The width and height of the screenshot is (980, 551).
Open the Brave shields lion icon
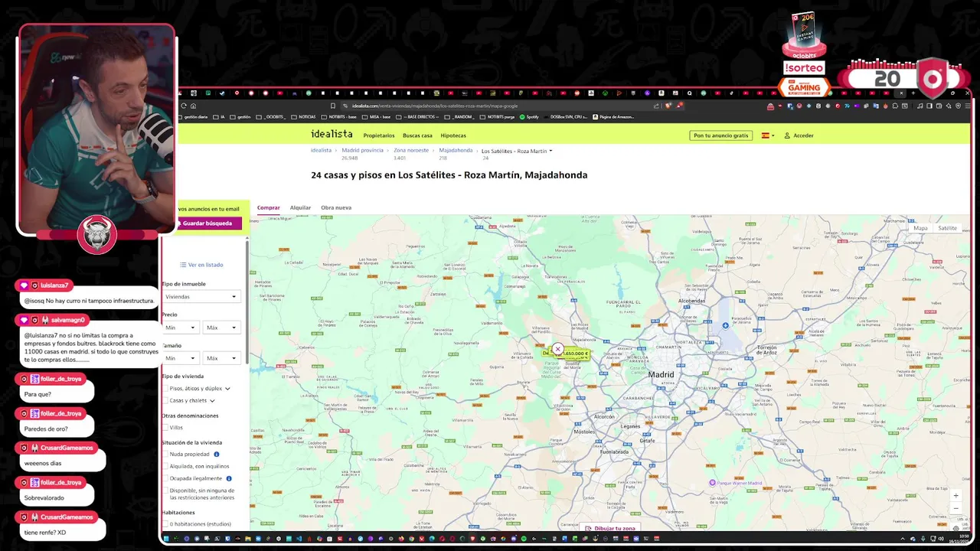668,106
